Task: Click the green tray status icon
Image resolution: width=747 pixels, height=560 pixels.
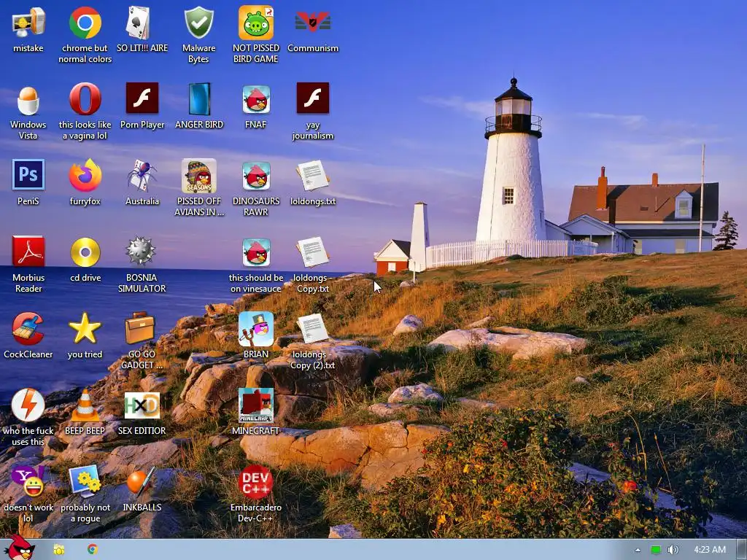Action: [656, 550]
